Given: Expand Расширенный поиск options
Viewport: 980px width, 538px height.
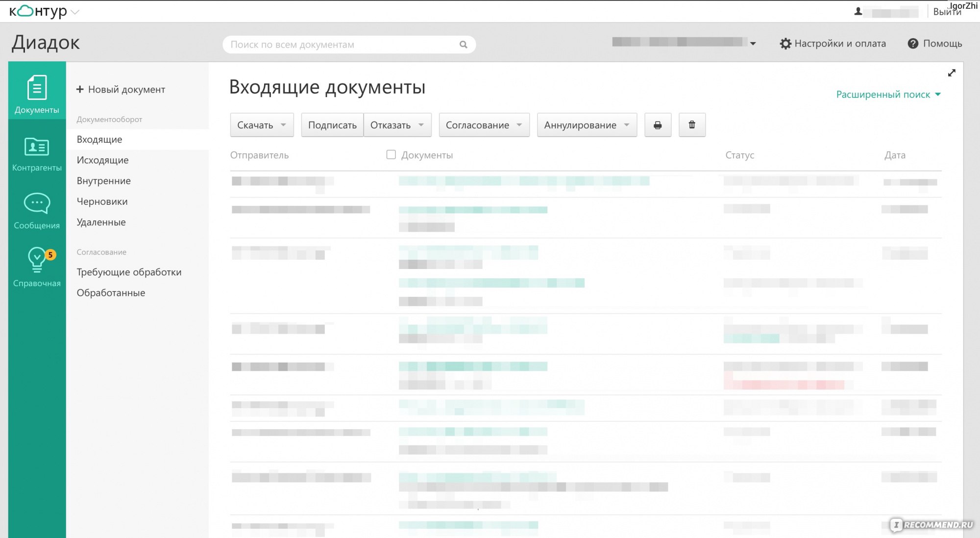Looking at the screenshot, I should [x=888, y=95].
